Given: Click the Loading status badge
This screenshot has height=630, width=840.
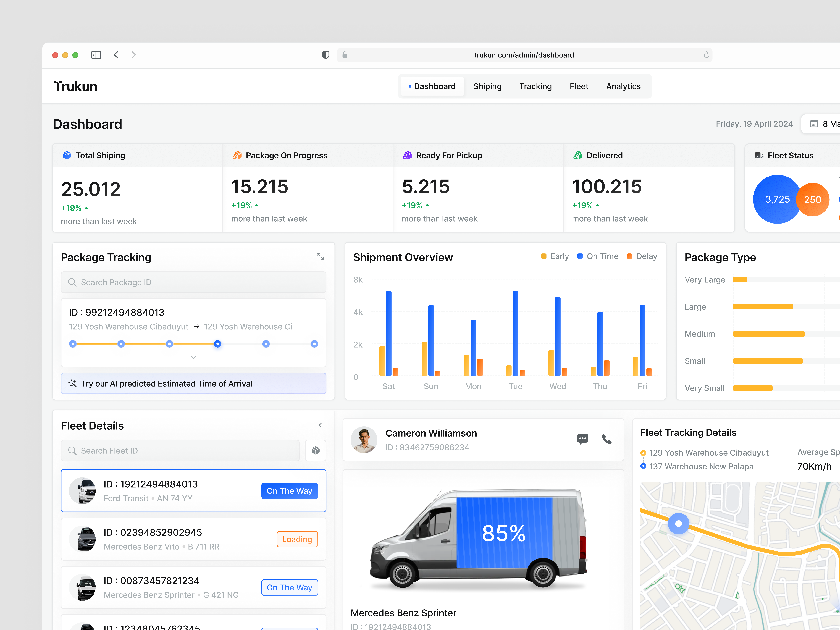Looking at the screenshot, I should point(297,539).
